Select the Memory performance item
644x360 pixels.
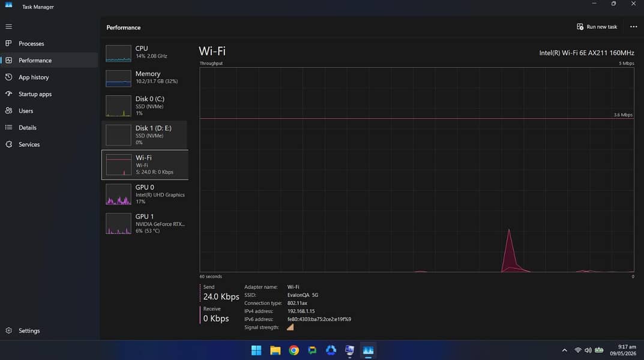click(145, 77)
